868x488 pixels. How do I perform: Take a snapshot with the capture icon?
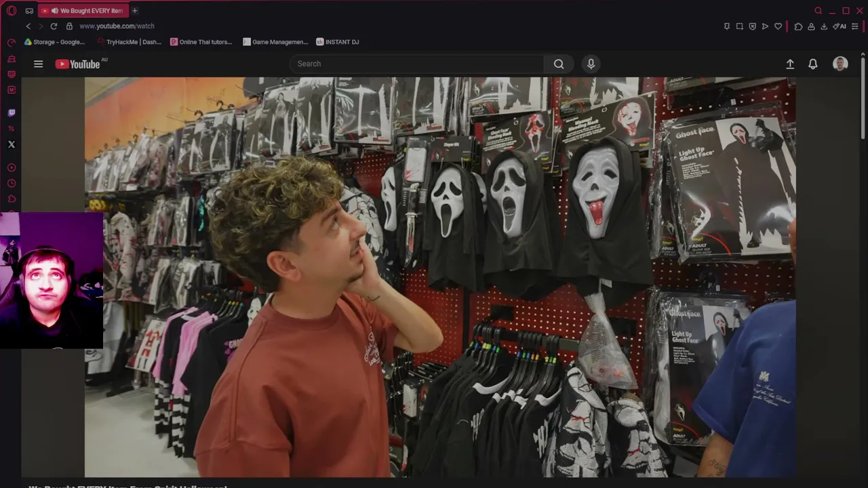coord(740,26)
